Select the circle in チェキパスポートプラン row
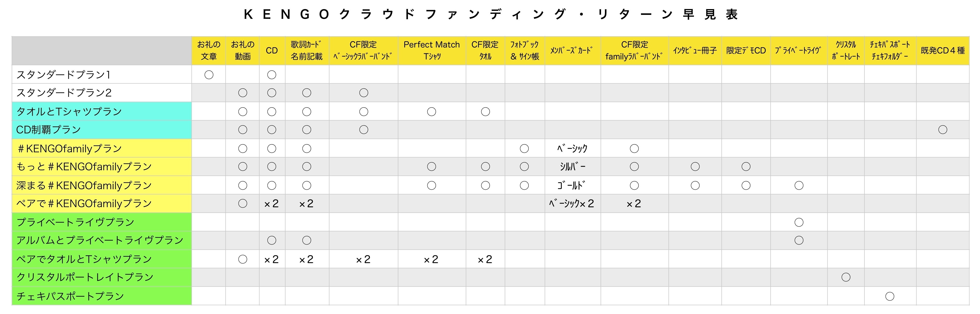 (890, 296)
